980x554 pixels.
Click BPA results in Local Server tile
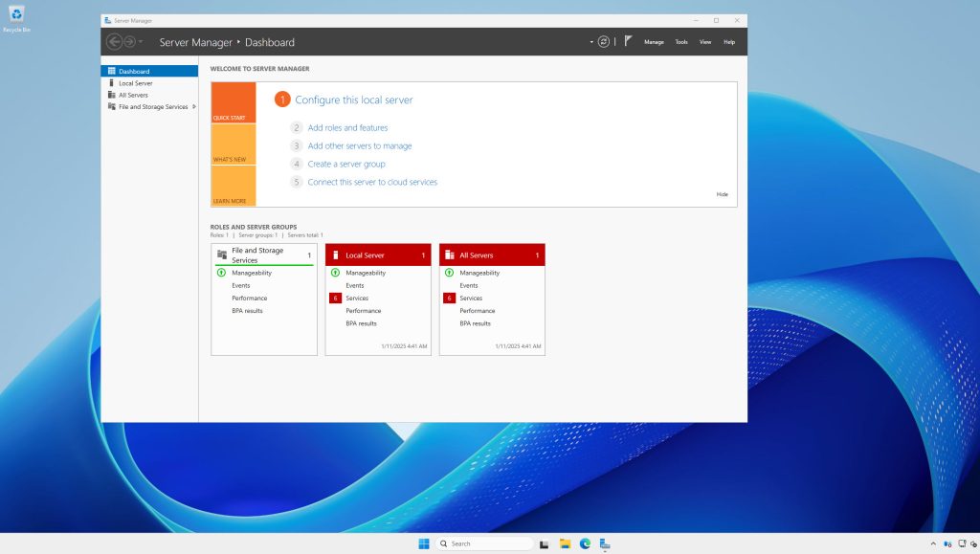point(361,323)
